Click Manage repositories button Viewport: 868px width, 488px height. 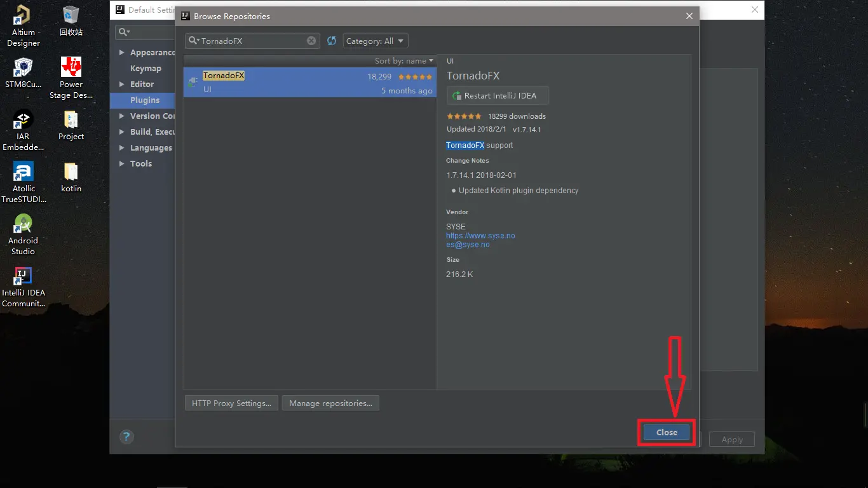[330, 403]
